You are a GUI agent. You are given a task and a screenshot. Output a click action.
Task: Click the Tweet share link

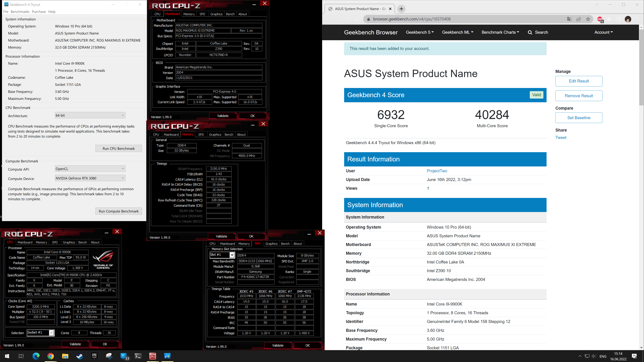click(x=561, y=137)
